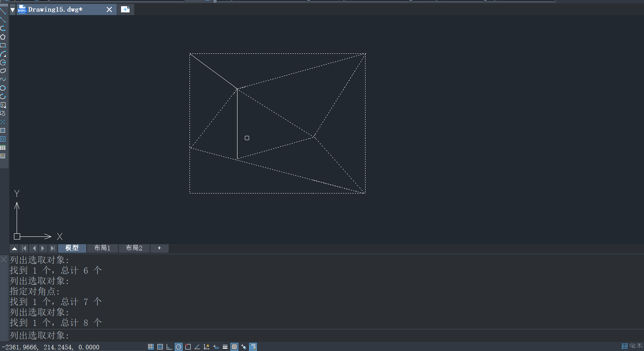Toggle the highlighted last status bar icon

[x=253, y=347]
